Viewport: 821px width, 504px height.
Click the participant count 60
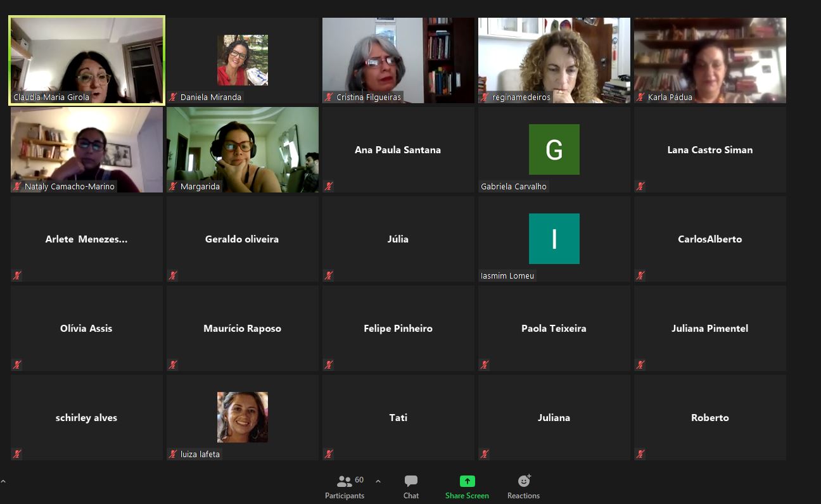click(x=359, y=479)
